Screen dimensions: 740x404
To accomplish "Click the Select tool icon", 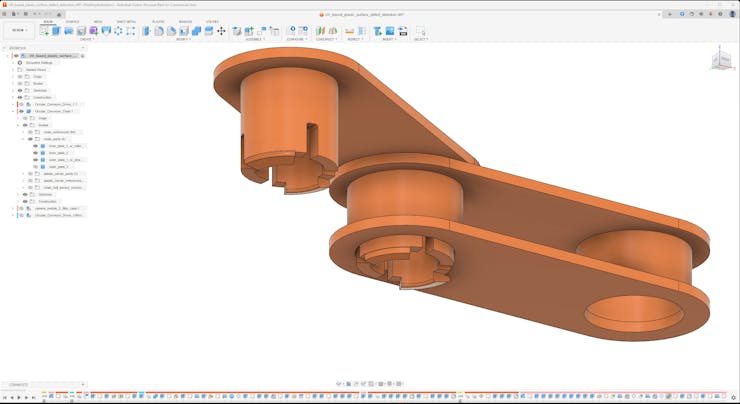I will pyautogui.click(x=420, y=31).
